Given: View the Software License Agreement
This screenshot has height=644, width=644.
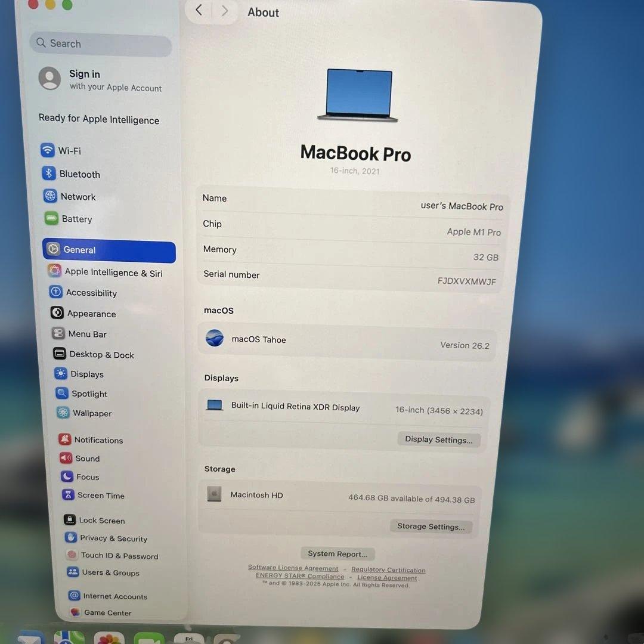Looking at the screenshot, I should pos(293,567).
